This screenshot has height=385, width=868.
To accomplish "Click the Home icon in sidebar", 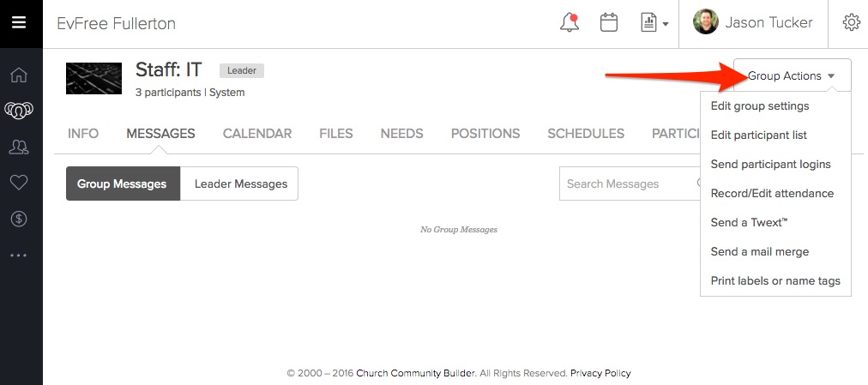I will pos(19,75).
